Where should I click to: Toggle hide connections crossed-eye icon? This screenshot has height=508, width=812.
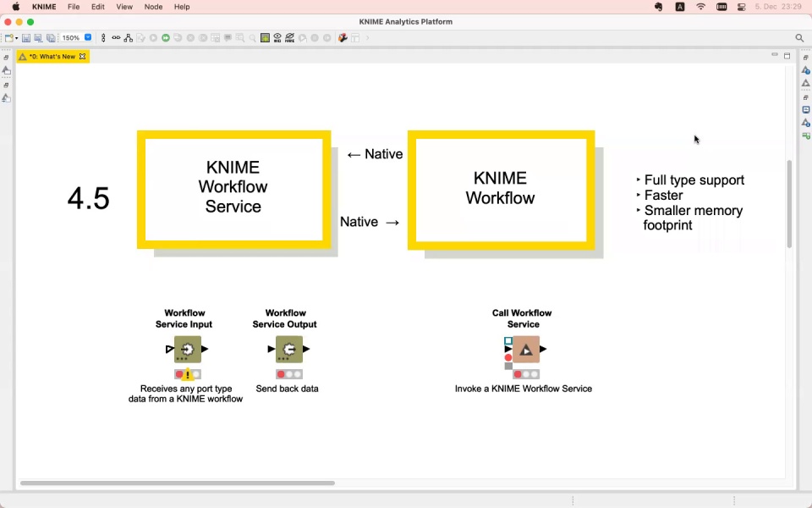[x=290, y=38]
